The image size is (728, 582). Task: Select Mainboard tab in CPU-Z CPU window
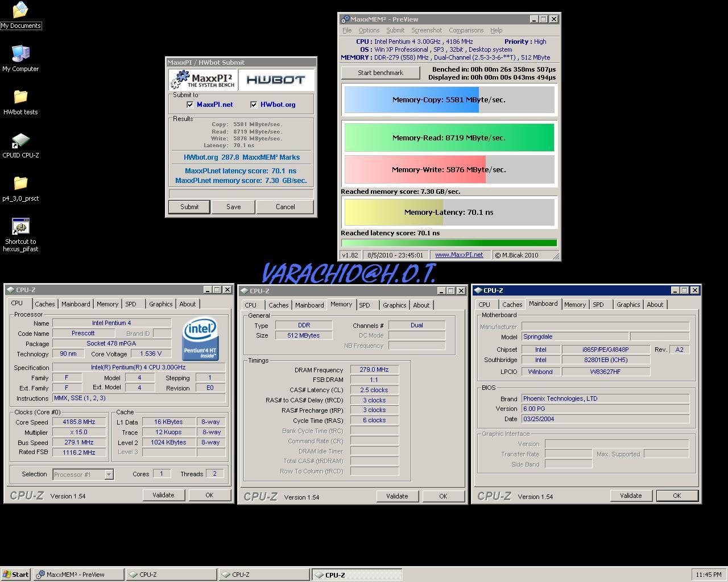pos(76,304)
